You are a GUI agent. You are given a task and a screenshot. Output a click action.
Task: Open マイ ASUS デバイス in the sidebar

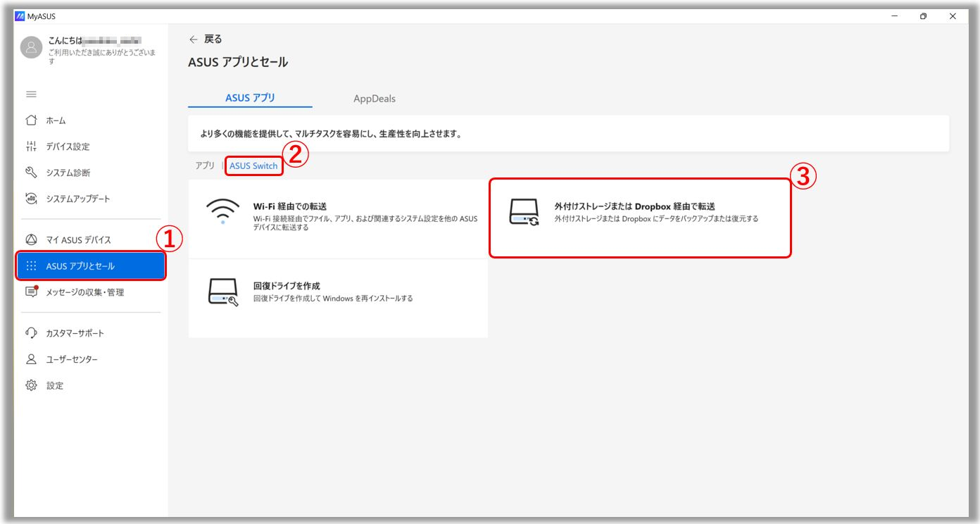point(92,239)
